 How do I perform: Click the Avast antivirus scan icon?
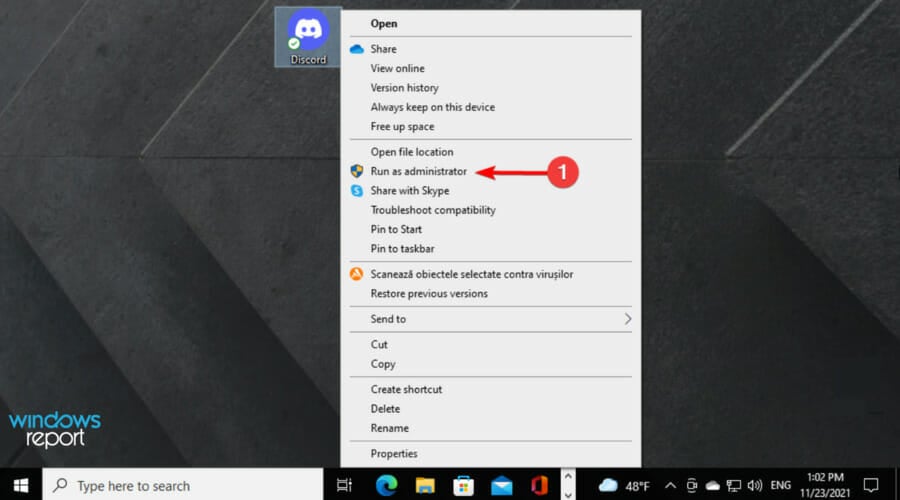tap(356, 274)
